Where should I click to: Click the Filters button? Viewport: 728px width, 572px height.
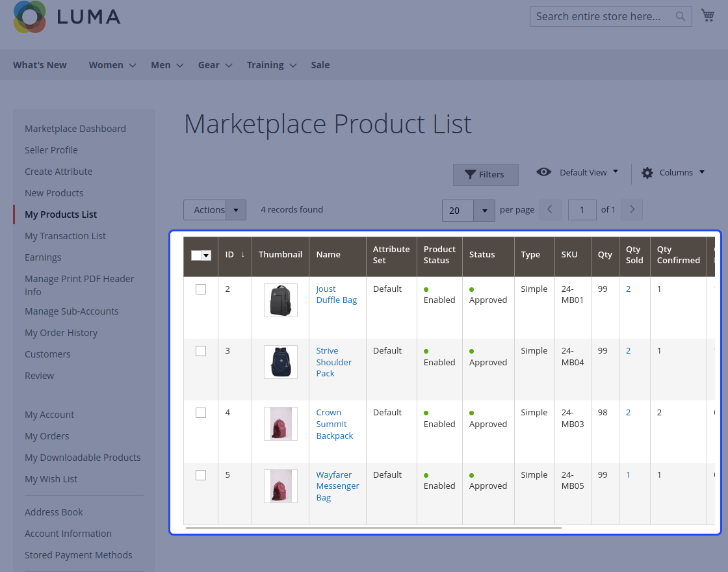486,175
